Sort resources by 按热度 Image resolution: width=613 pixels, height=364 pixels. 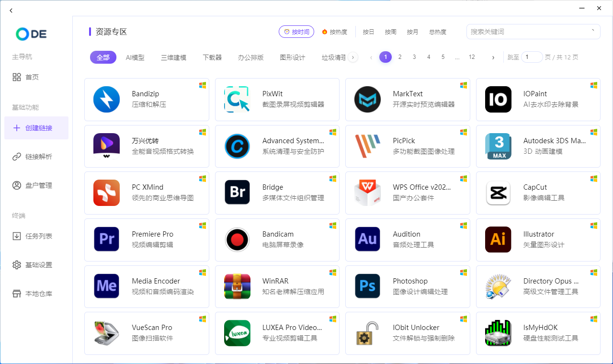coord(335,32)
